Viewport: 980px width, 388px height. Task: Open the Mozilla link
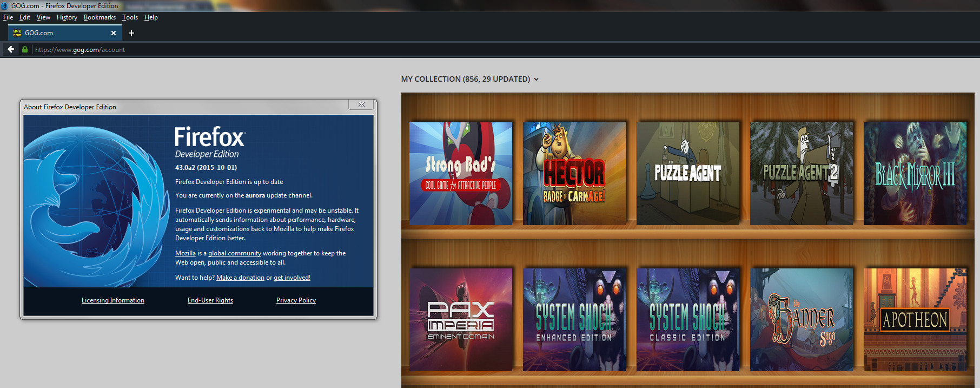[186, 253]
